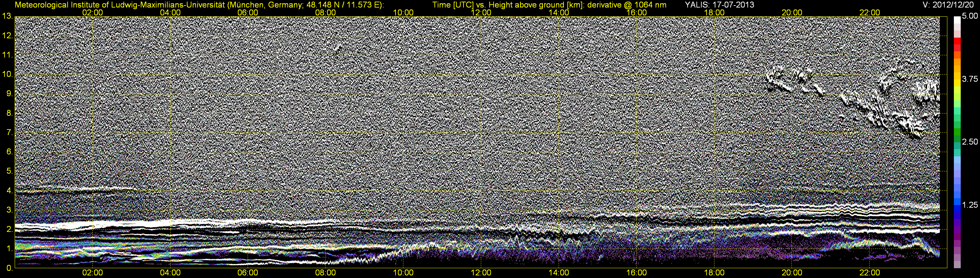The image size is (980, 278).
Task: Click the 3 km height axis label
Action: click(9, 210)
